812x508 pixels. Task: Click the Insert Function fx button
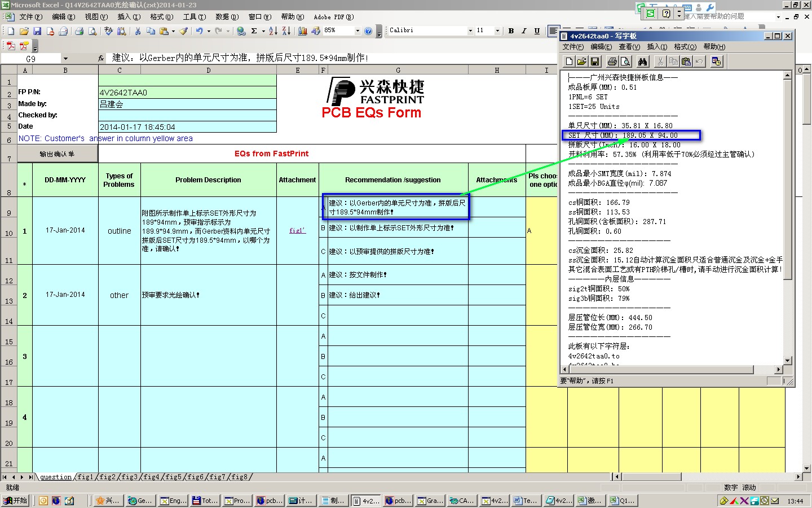coord(101,58)
